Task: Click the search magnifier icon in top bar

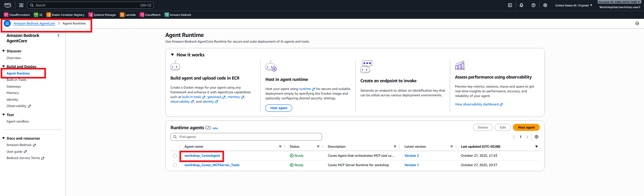Action: [32, 5]
